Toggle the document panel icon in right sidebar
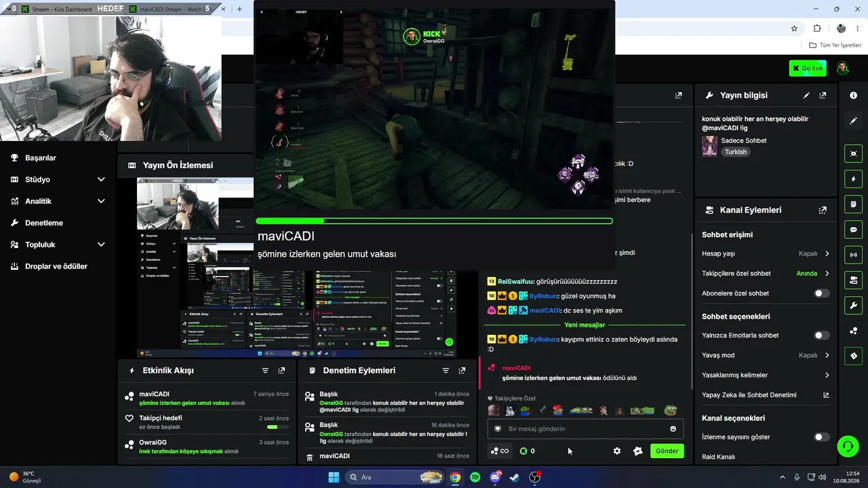This screenshot has height=488, width=868. (x=853, y=204)
